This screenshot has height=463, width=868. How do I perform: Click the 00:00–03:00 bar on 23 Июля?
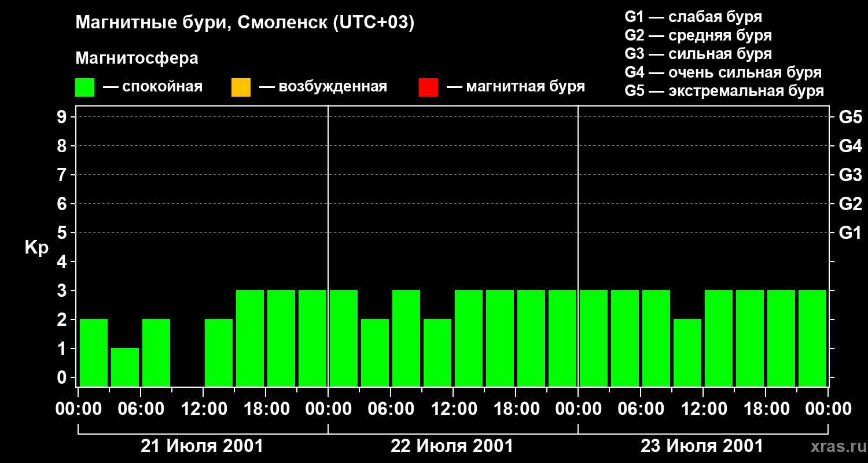(x=594, y=338)
